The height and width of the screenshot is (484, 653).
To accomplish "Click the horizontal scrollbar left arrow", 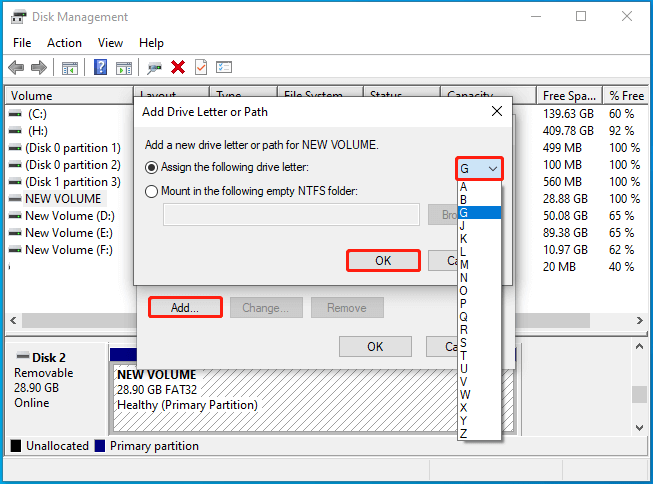I will (x=13, y=320).
